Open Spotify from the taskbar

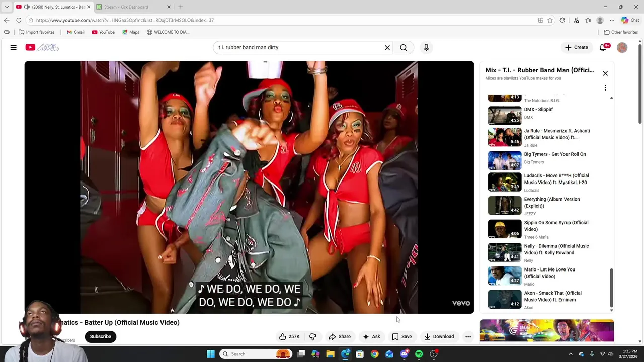coord(419,354)
